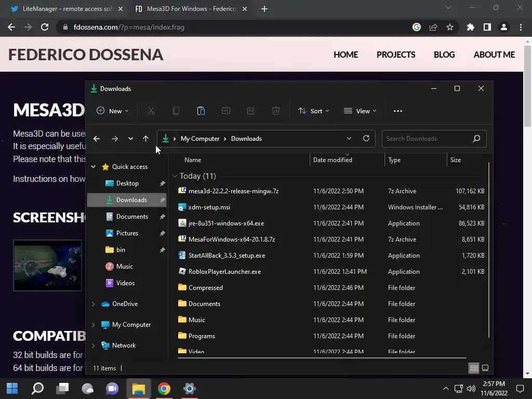Image resolution: width=532 pixels, height=399 pixels.
Task: Click the FEDERICO DOSSENA site title
Action: pos(86,55)
